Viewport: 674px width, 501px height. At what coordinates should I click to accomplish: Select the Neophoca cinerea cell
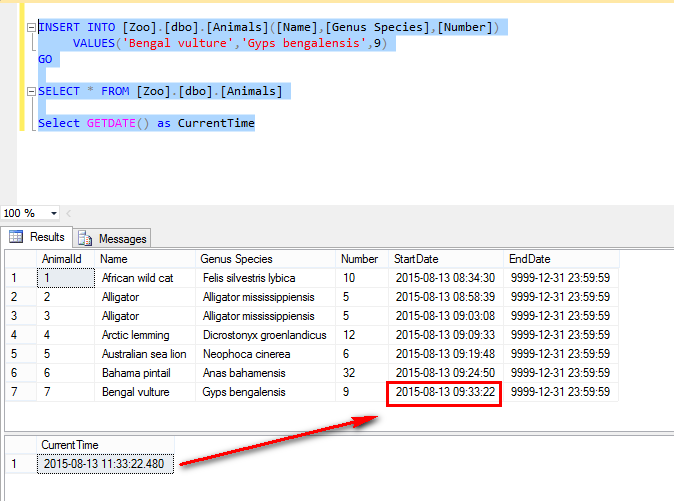265,354
